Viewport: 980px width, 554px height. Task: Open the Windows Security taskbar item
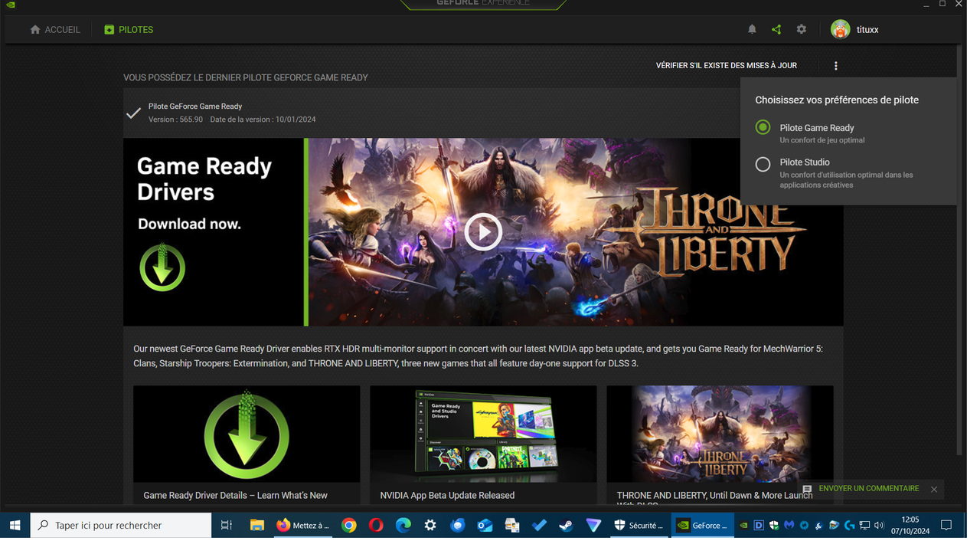(640, 526)
